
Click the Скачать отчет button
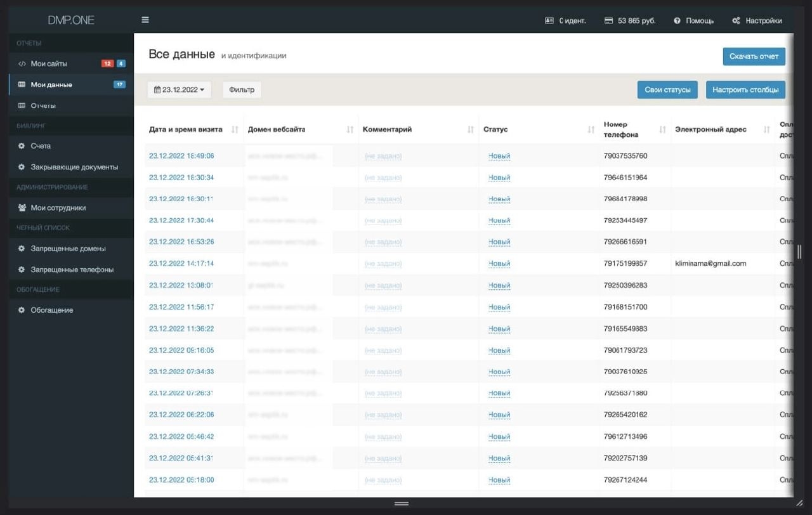point(754,56)
